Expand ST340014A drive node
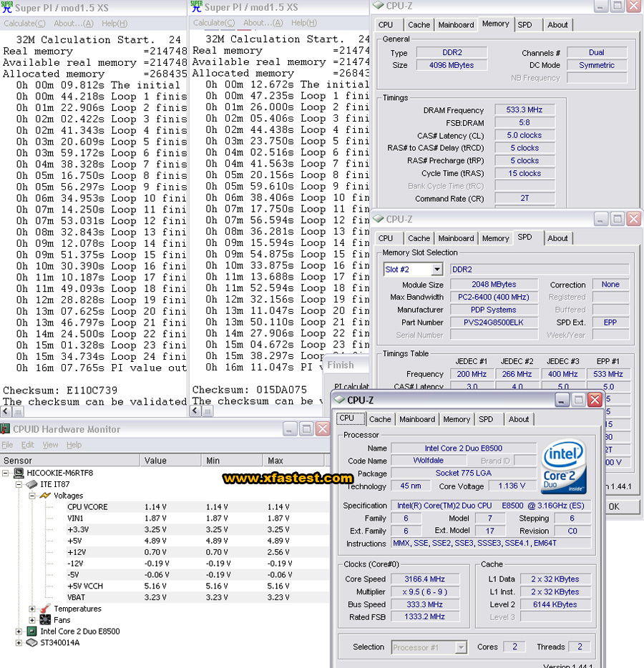 pos(19,643)
